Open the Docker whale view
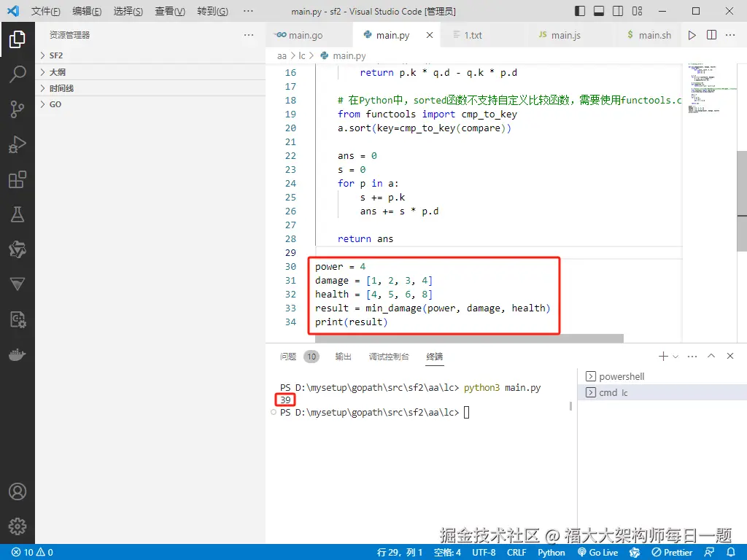 point(18,355)
